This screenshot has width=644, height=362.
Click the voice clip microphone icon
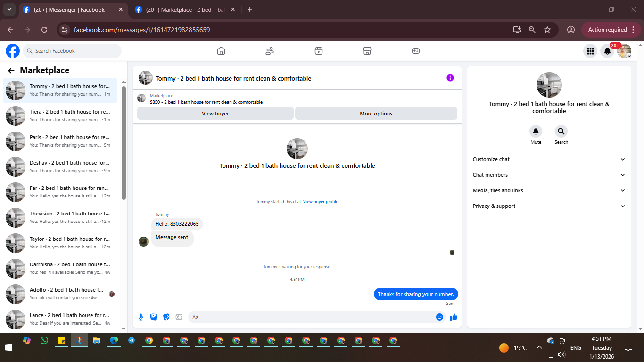(140, 317)
